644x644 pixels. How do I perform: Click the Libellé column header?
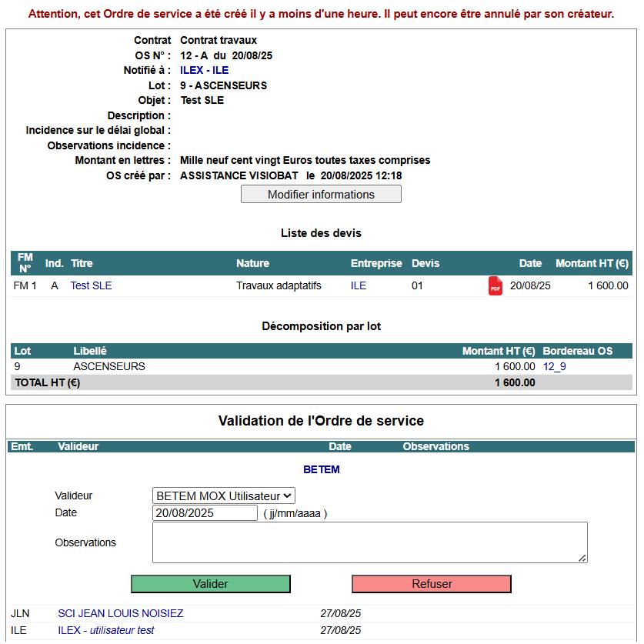coord(90,351)
